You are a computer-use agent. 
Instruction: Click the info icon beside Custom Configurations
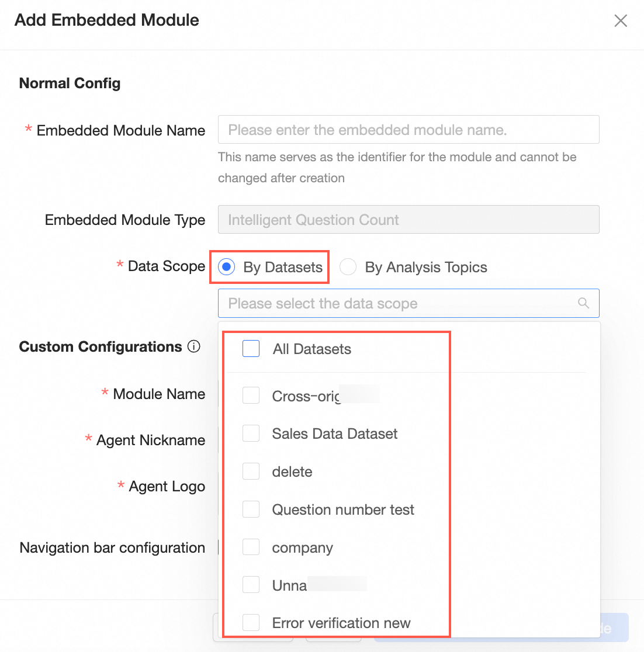(193, 346)
